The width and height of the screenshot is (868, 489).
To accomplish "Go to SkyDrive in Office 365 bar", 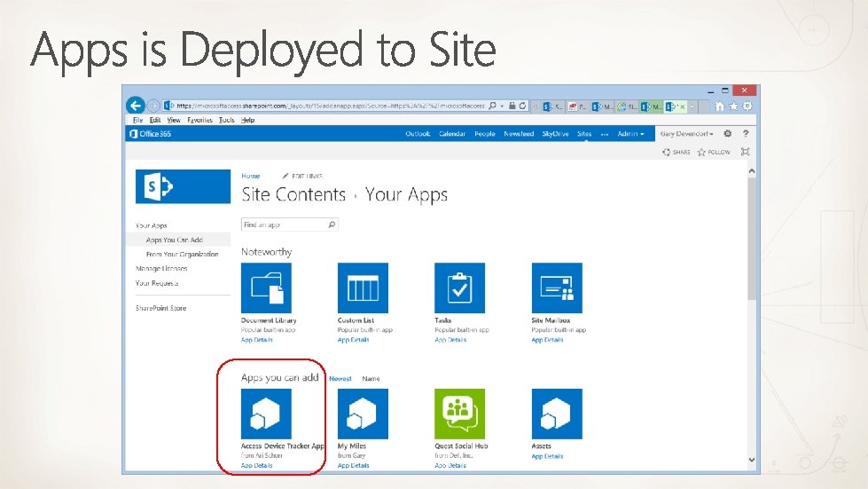I will tap(555, 133).
